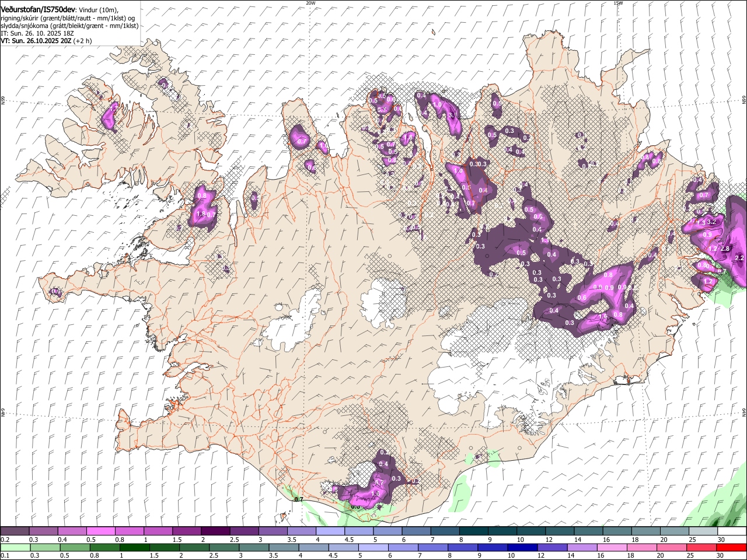Click the 15W longitude label at top
Viewport: 747px width, 560px height.
point(618,2)
